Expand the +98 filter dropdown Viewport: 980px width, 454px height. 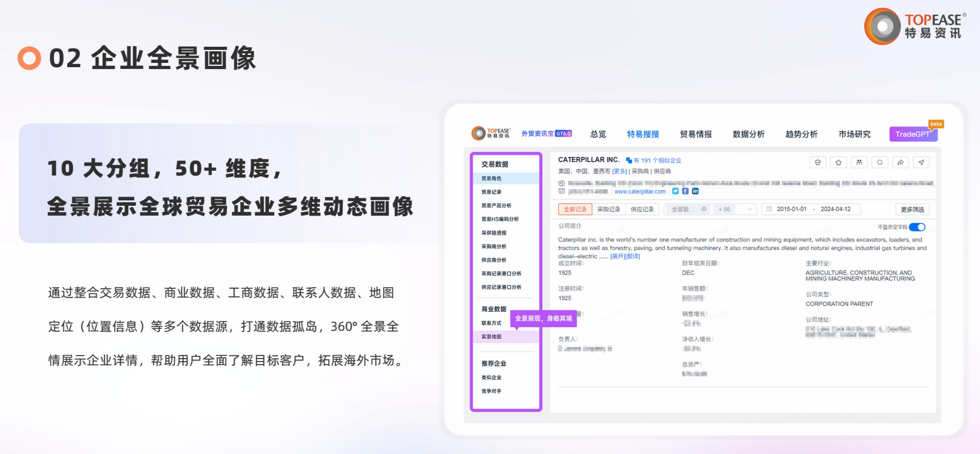pos(749,209)
